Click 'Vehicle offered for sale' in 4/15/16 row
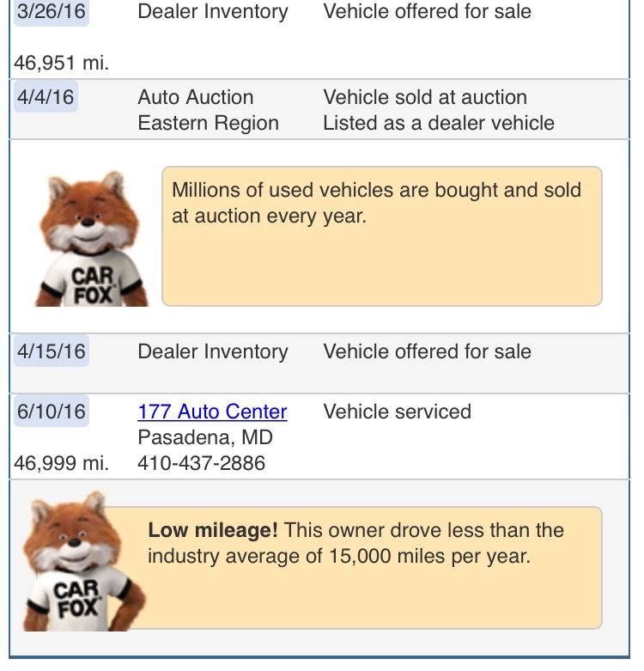The image size is (644, 671). tap(427, 351)
